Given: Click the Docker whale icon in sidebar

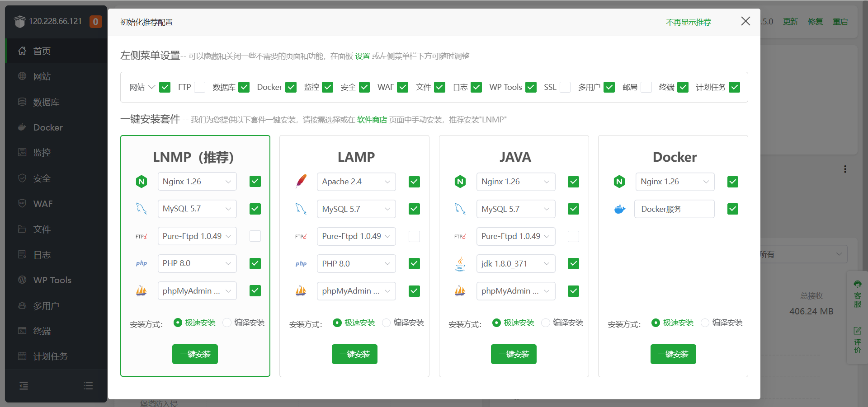Looking at the screenshot, I should (22, 127).
